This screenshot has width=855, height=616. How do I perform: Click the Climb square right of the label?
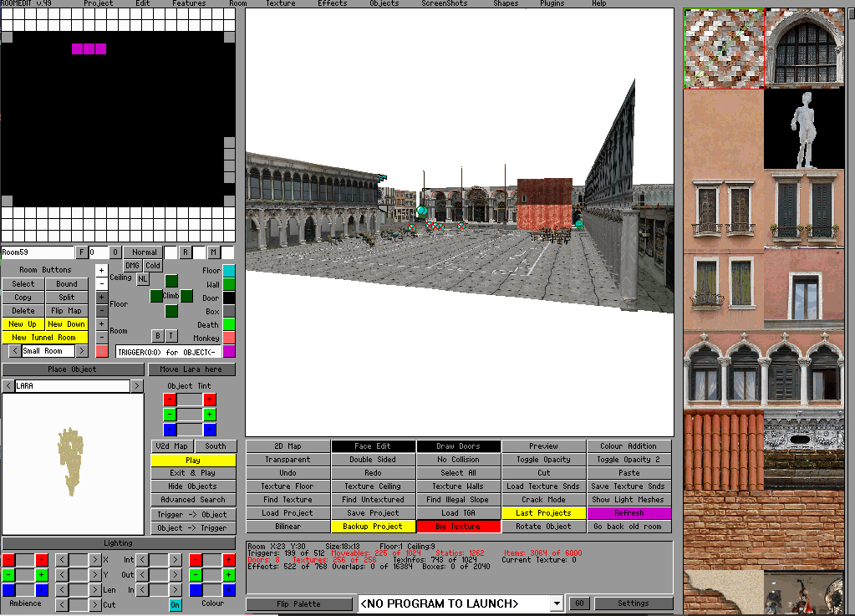coord(186,296)
